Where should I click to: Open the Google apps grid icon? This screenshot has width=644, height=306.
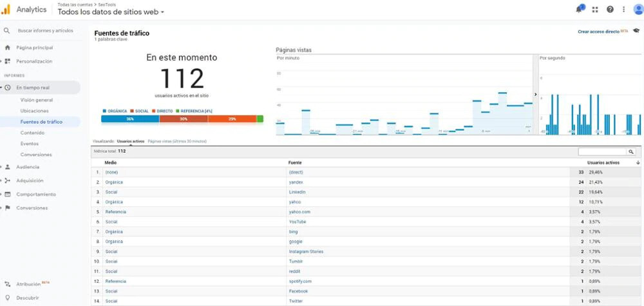point(595,10)
